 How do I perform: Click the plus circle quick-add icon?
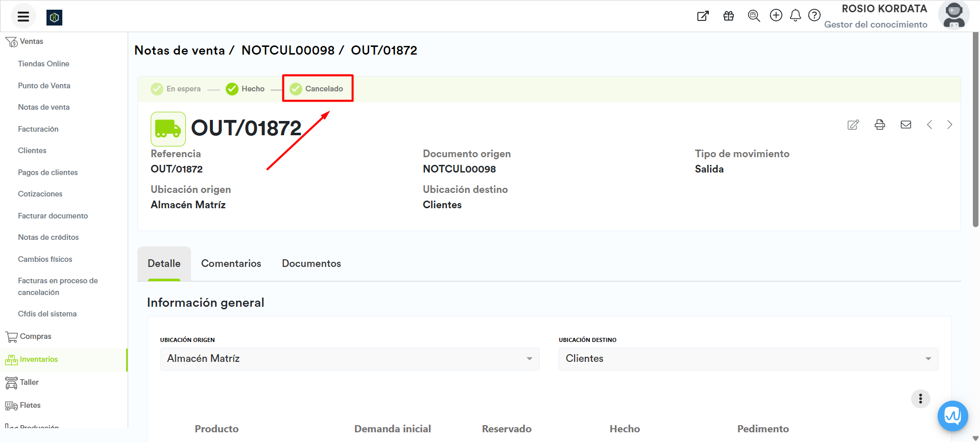pyautogui.click(x=776, y=16)
